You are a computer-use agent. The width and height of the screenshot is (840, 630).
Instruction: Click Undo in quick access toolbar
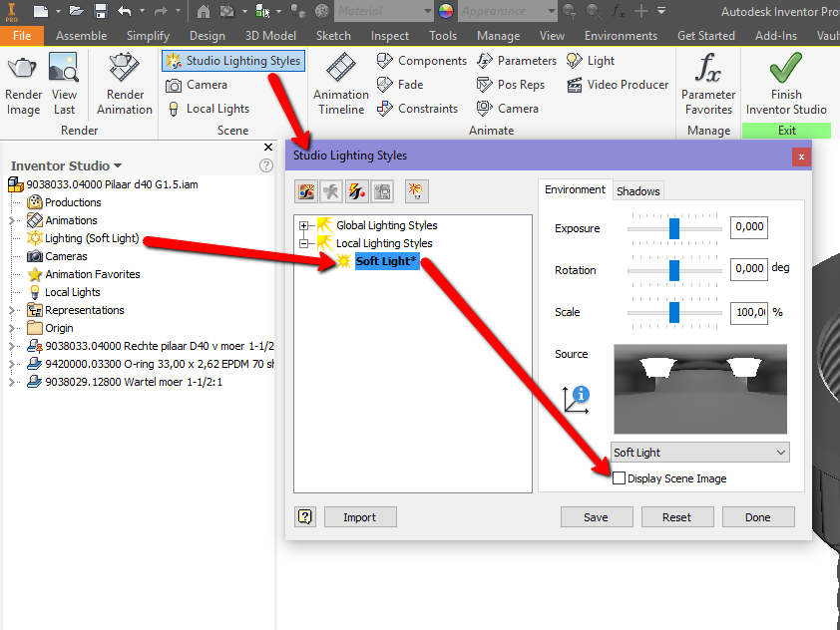125,11
